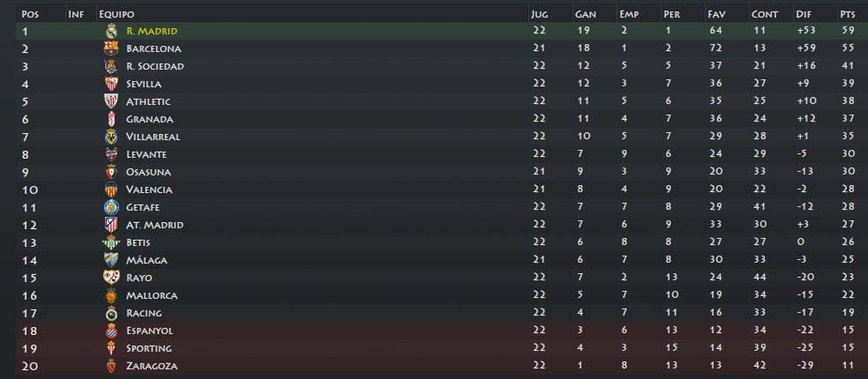Sort by the Equipo column header

116,14
